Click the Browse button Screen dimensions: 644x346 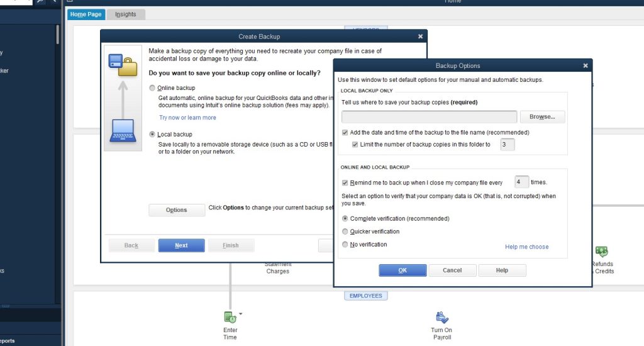click(542, 117)
